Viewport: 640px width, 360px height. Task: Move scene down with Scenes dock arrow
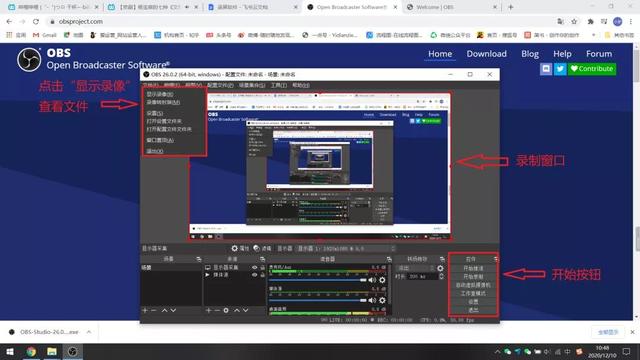(173, 311)
